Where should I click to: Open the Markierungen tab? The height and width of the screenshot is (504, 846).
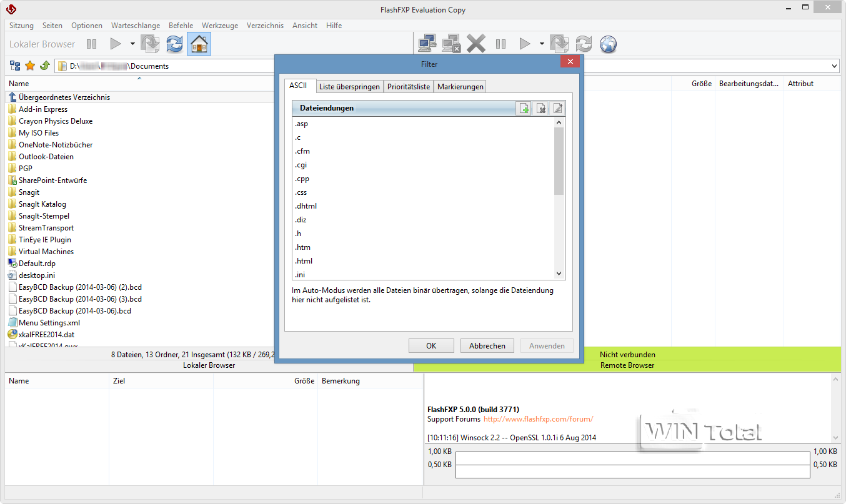coord(460,87)
